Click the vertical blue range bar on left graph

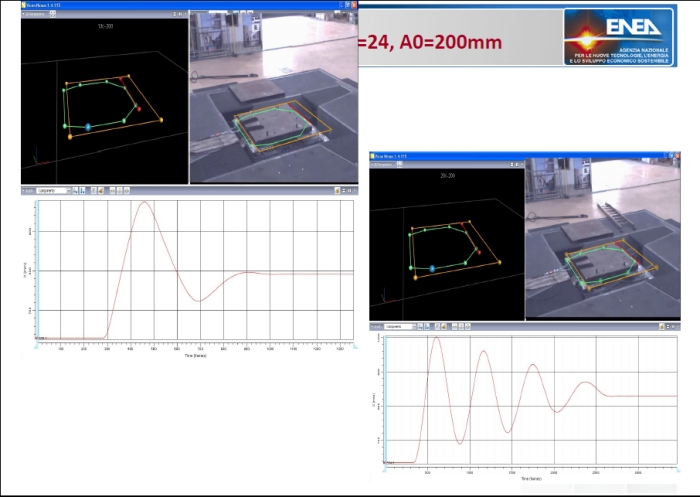[x=35, y=270]
